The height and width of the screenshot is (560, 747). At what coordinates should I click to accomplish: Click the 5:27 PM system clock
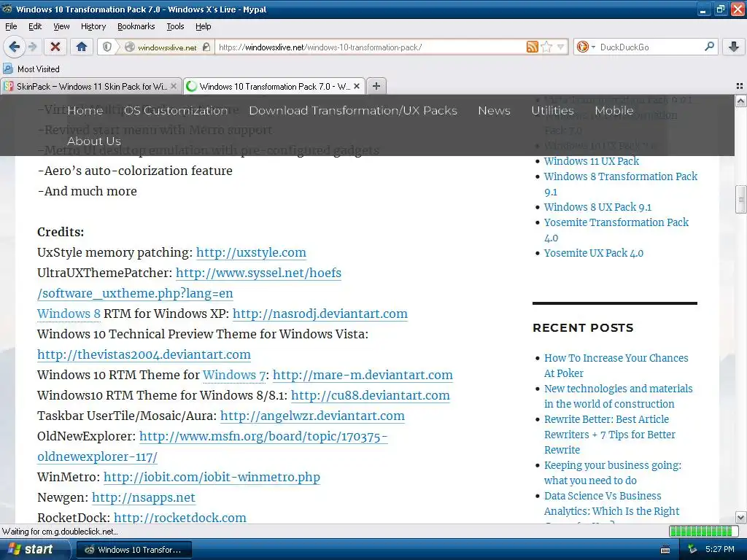(x=720, y=550)
